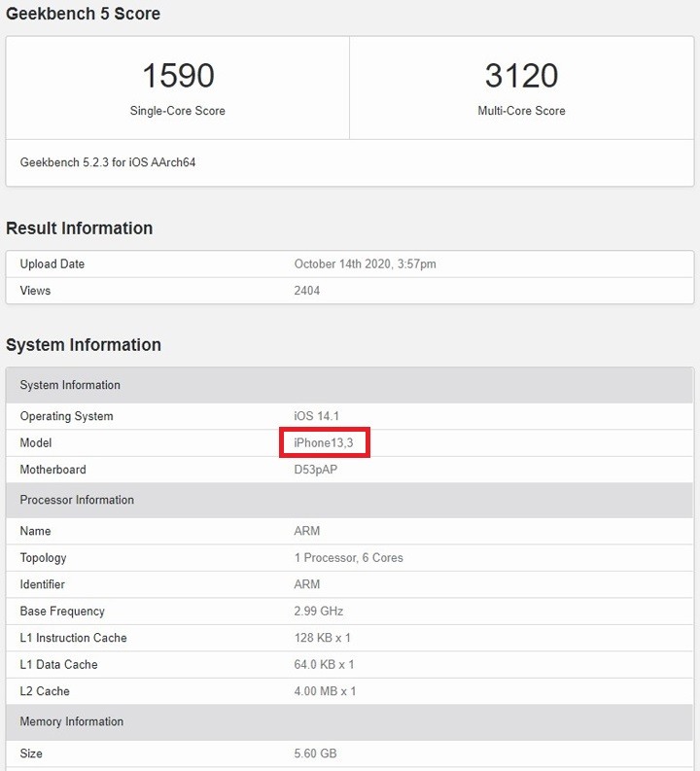Select 'ARM' value in the Identifier row
The height and width of the screenshot is (771, 700).
[307, 584]
